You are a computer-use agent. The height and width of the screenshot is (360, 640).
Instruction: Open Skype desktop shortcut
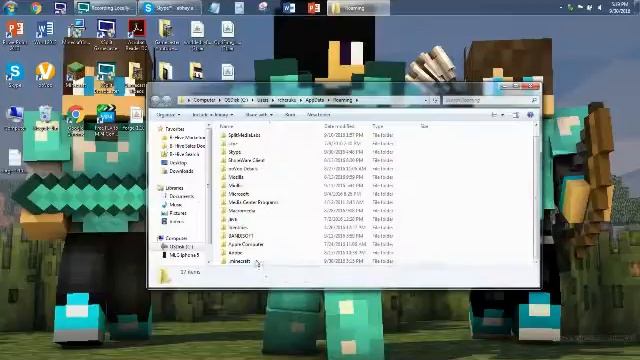(x=15, y=76)
